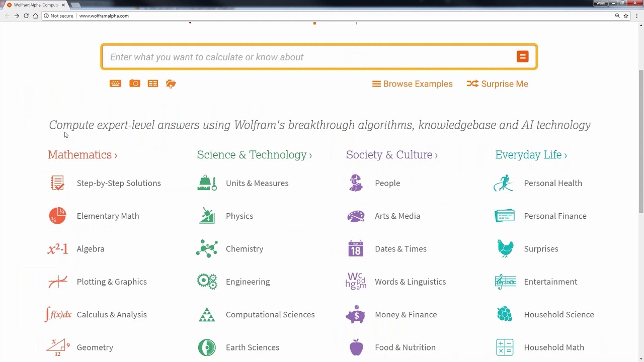Click the Words & Linguistics letters icon
644x362 pixels.
356,282
